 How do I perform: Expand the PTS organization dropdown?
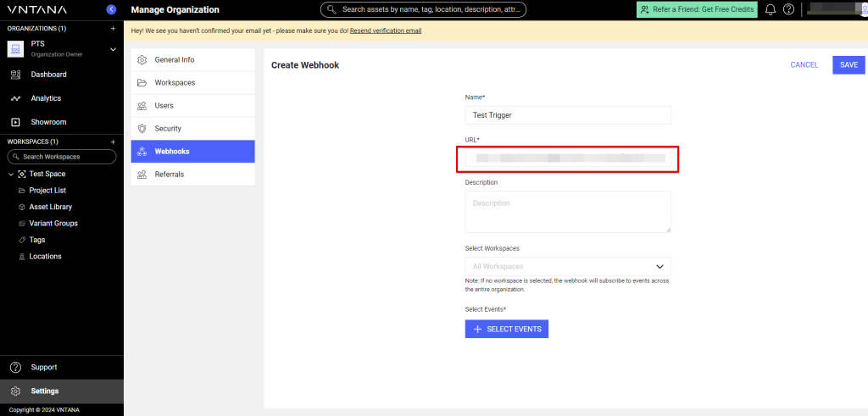point(113,50)
